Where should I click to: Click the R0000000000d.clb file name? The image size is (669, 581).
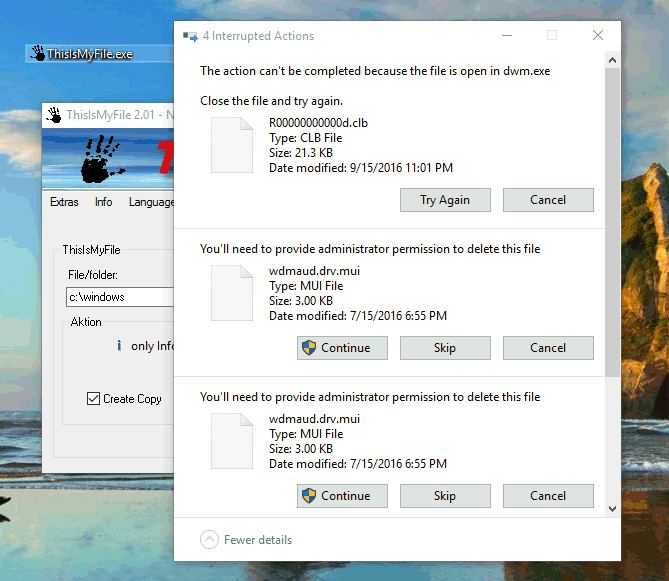tap(318, 123)
